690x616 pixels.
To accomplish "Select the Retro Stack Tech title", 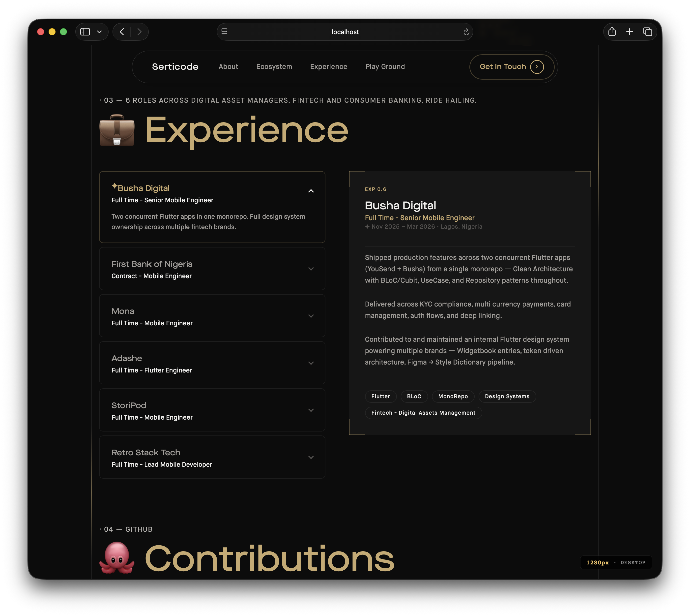I will click(146, 452).
